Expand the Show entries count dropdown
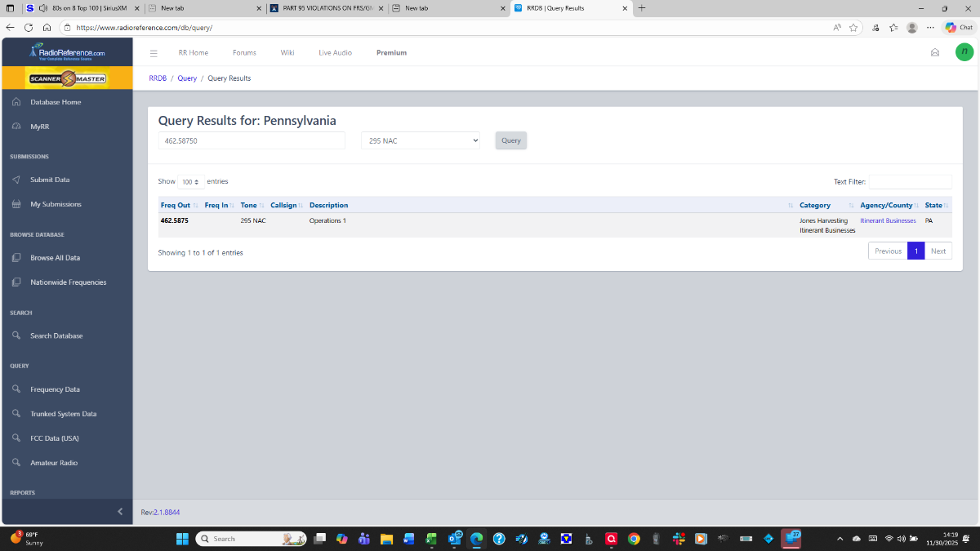This screenshot has width=980, height=551. point(191,182)
